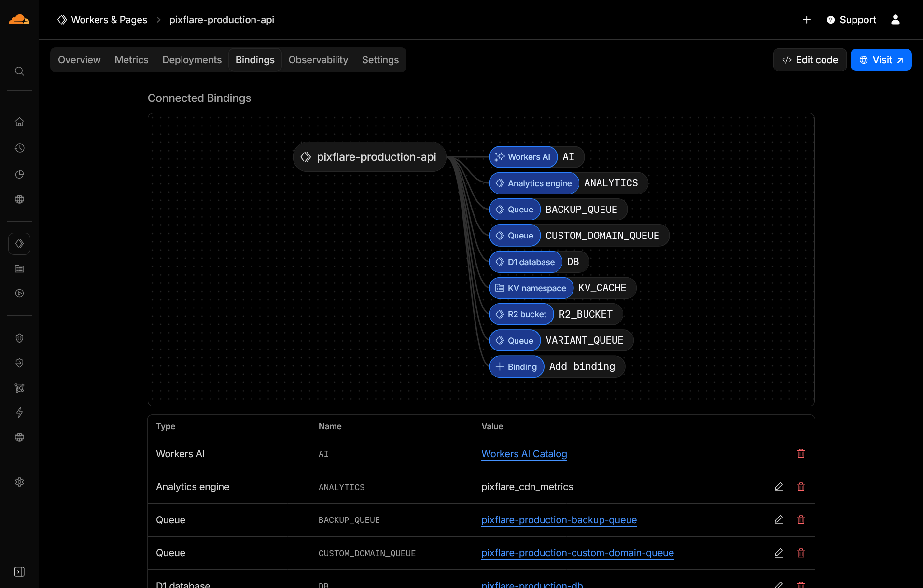The width and height of the screenshot is (923, 588).
Task: Open the Cloudflare home dashboard icon
Action: pyautogui.click(x=19, y=122)
